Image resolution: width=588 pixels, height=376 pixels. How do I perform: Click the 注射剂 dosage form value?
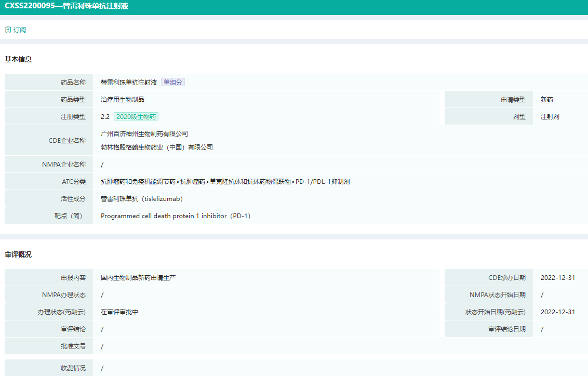click(x=550, y=117)
